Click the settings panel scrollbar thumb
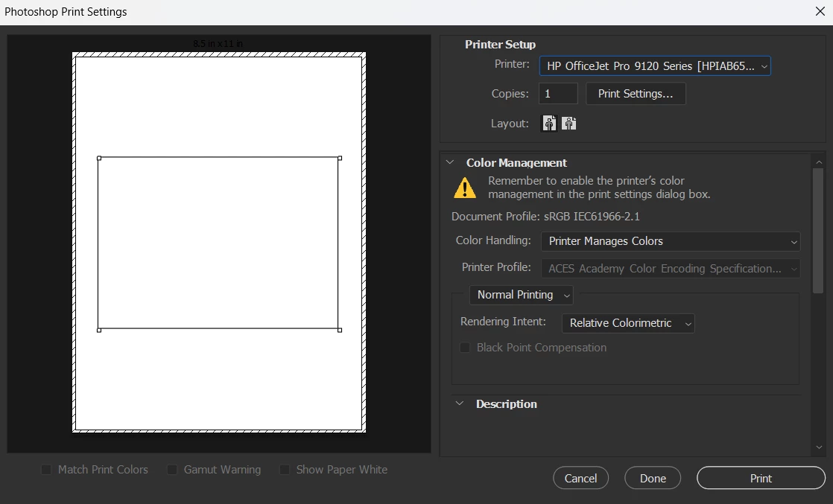The height and width of the screenshot is (504, 833). 818,231
